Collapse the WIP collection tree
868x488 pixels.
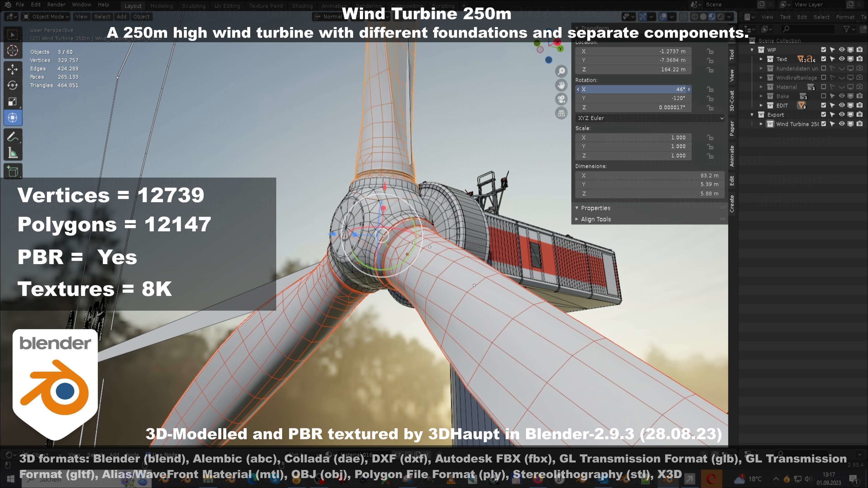pyautogui.click(x=752, y=50)
